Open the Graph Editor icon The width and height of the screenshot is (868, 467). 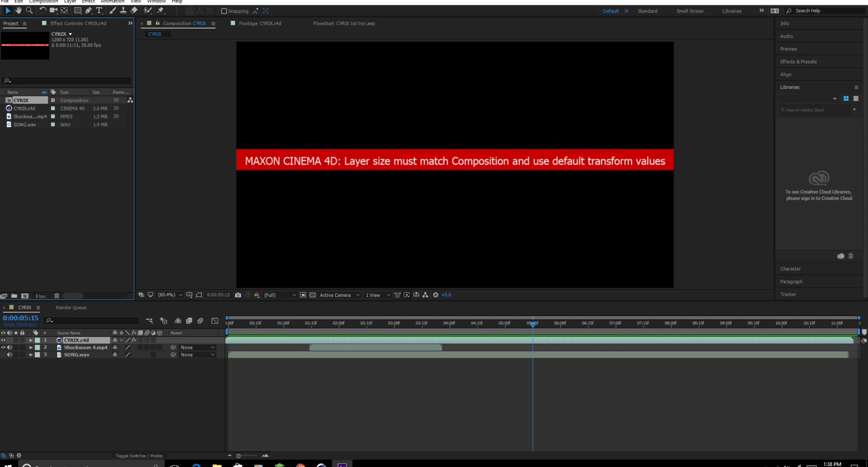point(215,321)
